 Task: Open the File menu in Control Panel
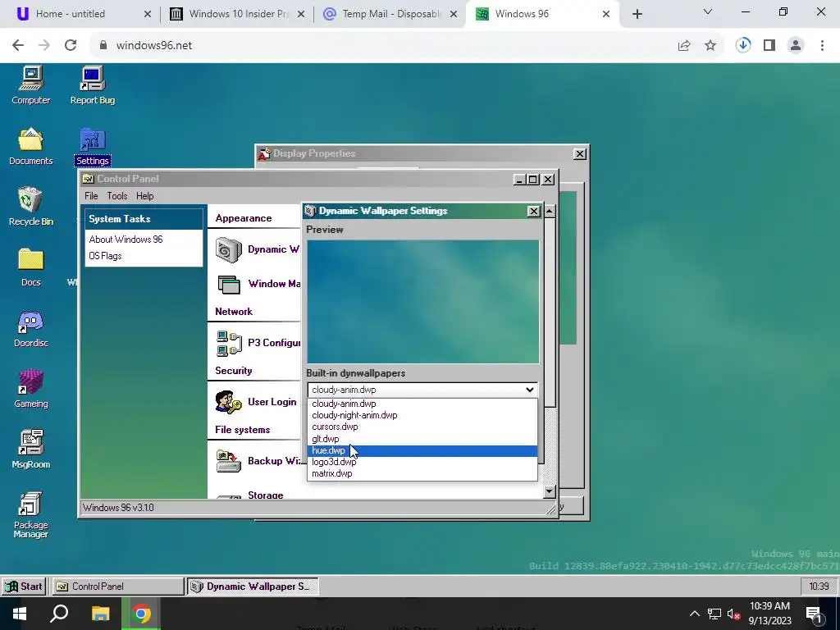(91, 196)
